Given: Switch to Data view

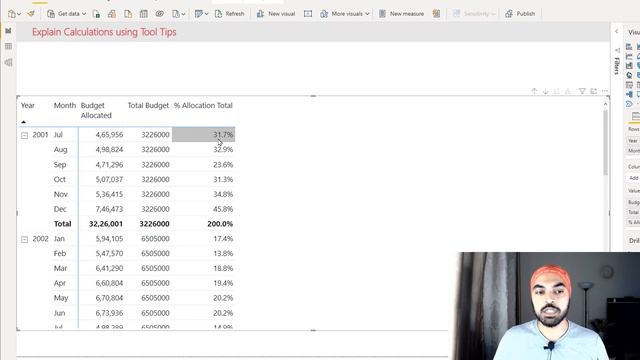Looking at the screenshot, I should [x=8, y=47].
